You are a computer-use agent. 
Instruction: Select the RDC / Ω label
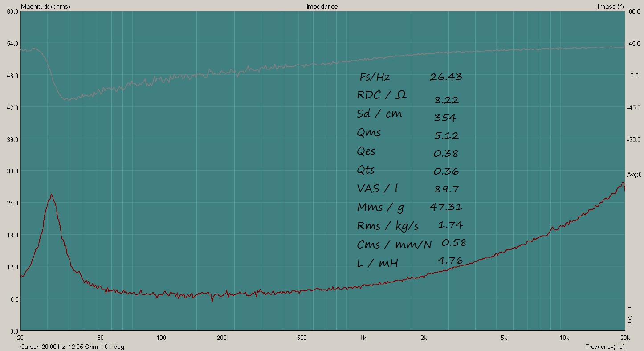tap(382, 95)
